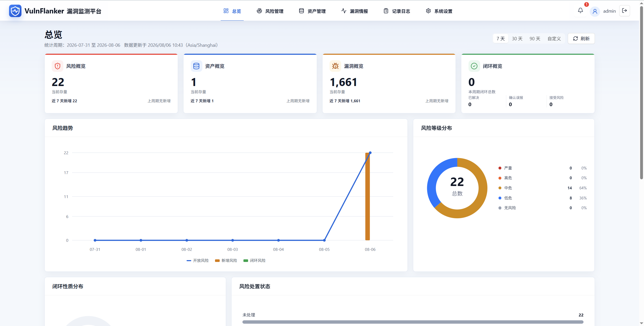Click the VulnFlanker shield logo
Screen dimensions: 644x326
15,11
